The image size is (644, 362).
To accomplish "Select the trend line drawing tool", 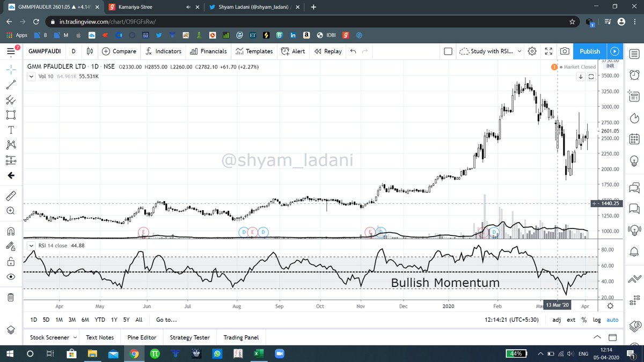I will click(x=10, y=85).
